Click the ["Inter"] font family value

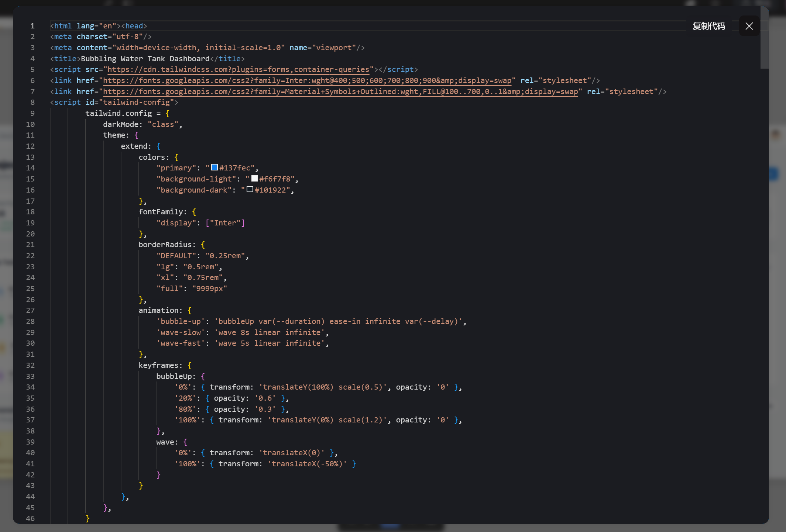point(225,223)
